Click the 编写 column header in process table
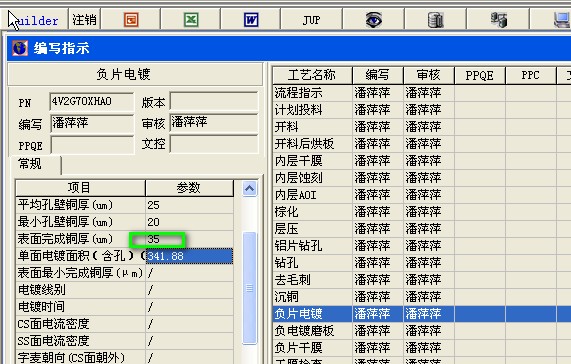 (x=378, y=75)
